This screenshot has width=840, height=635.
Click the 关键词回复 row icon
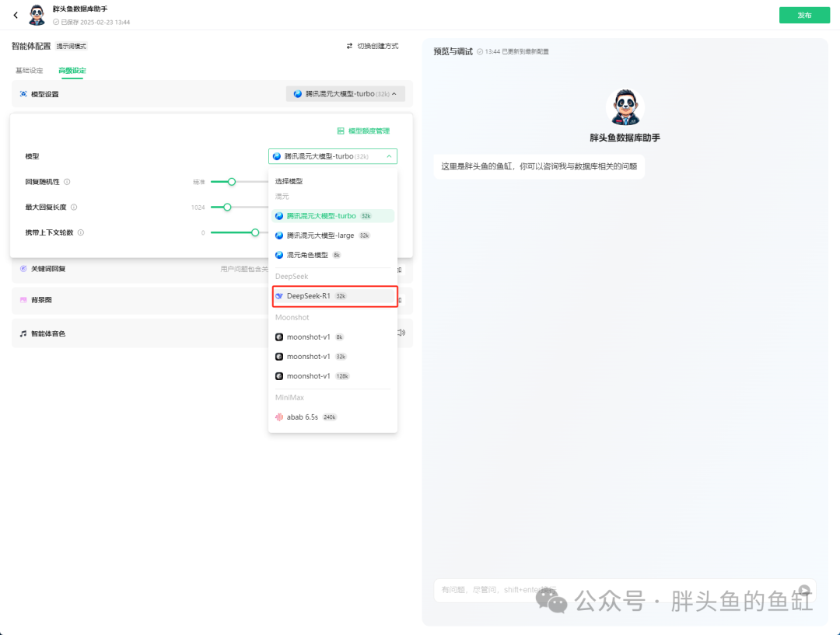23,269
